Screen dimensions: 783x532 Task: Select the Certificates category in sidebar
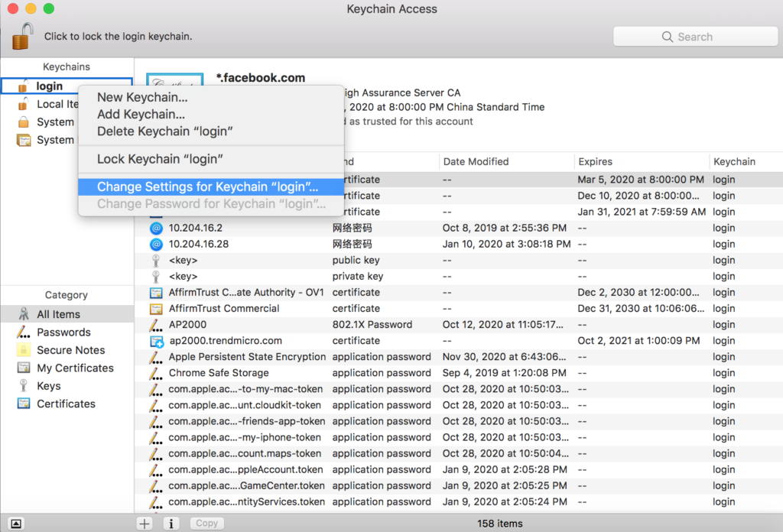[x=66, y=404]
